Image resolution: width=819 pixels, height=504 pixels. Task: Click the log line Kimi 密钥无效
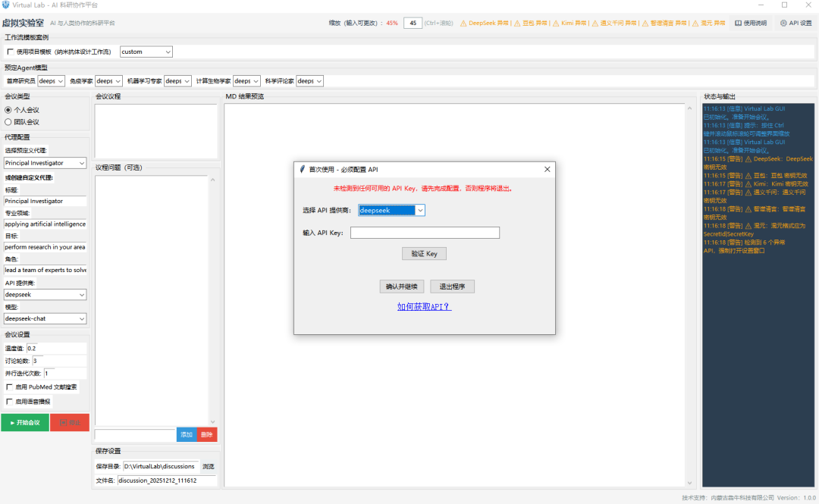point(756,184)
